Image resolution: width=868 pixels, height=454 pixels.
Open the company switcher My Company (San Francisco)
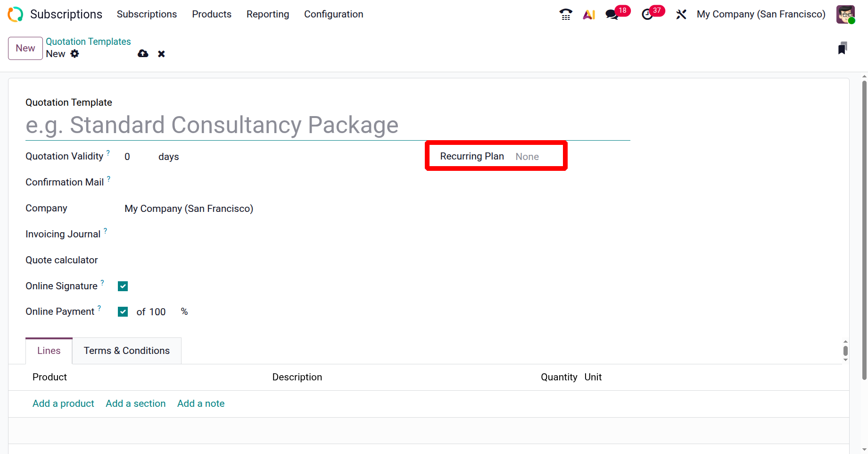pos(761,14)
